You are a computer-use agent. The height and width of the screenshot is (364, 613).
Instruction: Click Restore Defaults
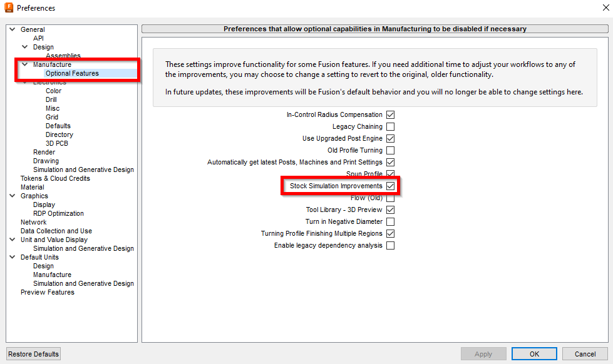click(33, 353)
